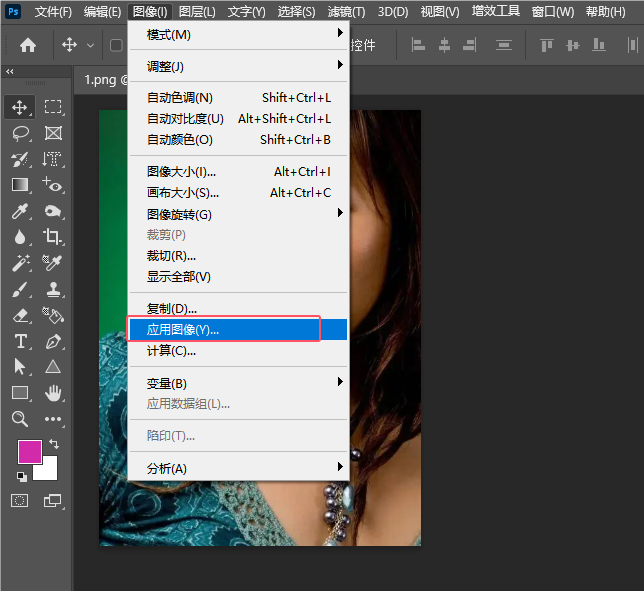Pick the Crop tool
This screenshot has height=591, width=644.
(53, 237)
